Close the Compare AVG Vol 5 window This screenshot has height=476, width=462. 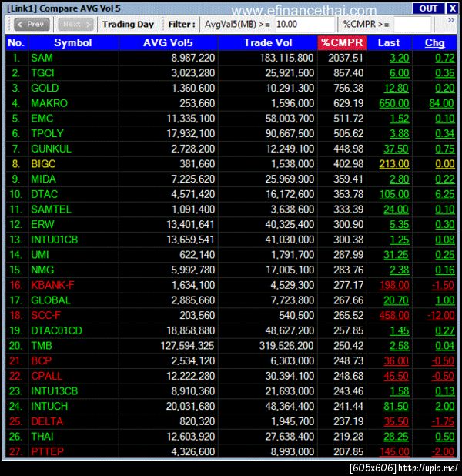[452, 8]
